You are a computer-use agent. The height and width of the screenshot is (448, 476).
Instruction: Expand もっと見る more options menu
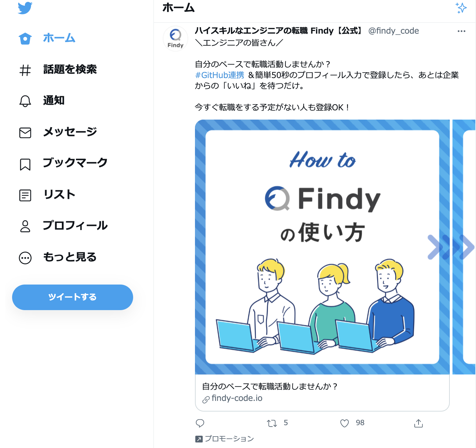(x=25, y=258)
